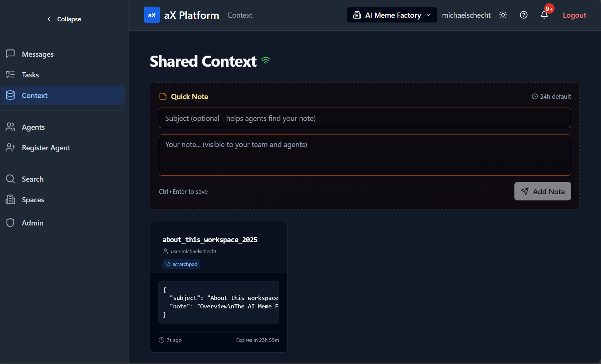
Task: Open the Agents section
Action: coord(34,127)
